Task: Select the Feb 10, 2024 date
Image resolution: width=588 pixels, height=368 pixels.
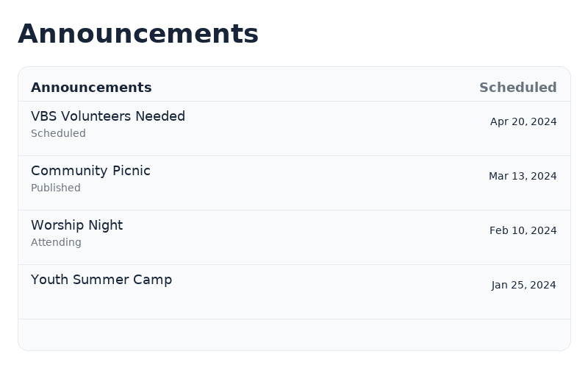Action: click(x=523, y=230)
